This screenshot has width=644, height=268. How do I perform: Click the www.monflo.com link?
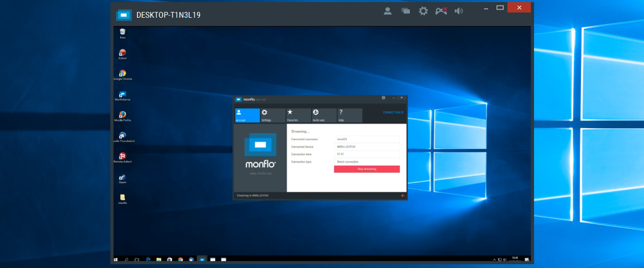pos(261,174)
